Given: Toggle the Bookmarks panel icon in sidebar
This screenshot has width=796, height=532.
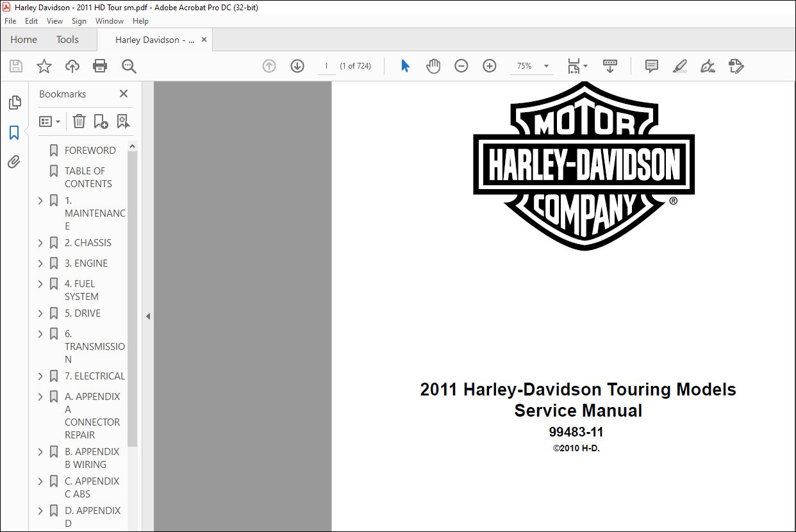Looking at the screenshot, I should 14,133.
